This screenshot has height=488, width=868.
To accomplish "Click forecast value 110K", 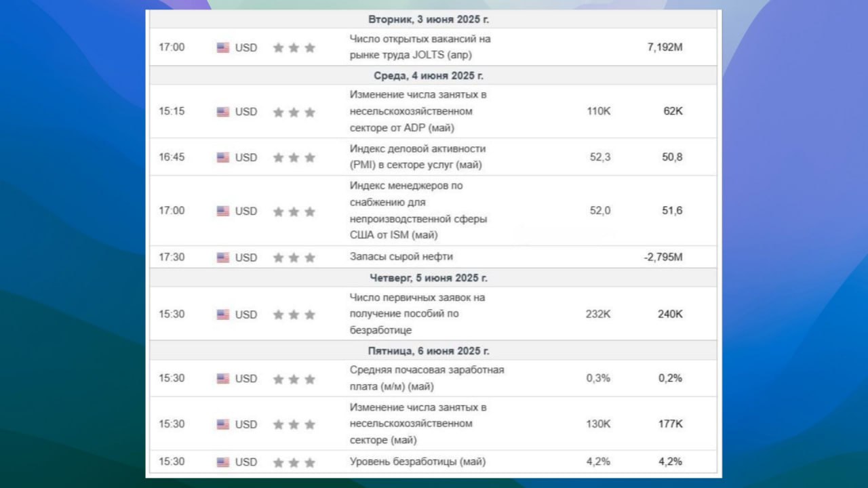I will pyautogui.click(x=599, y=111).
